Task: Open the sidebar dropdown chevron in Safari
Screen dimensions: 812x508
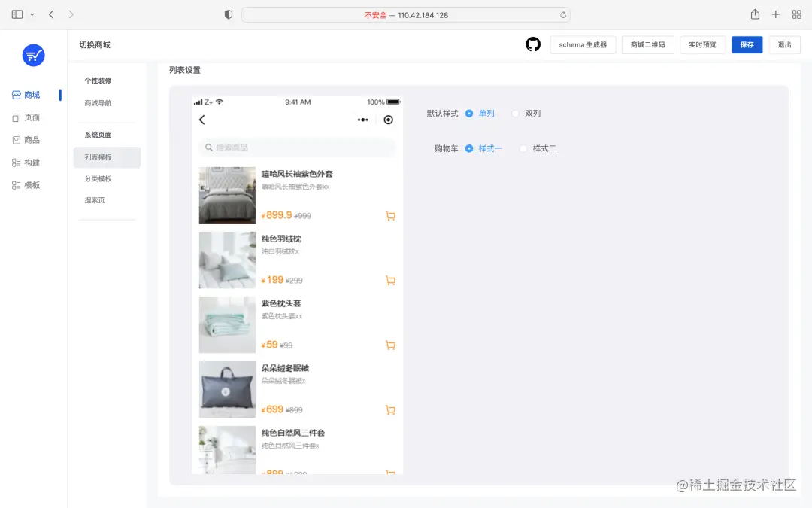Action: click(32, 14)
